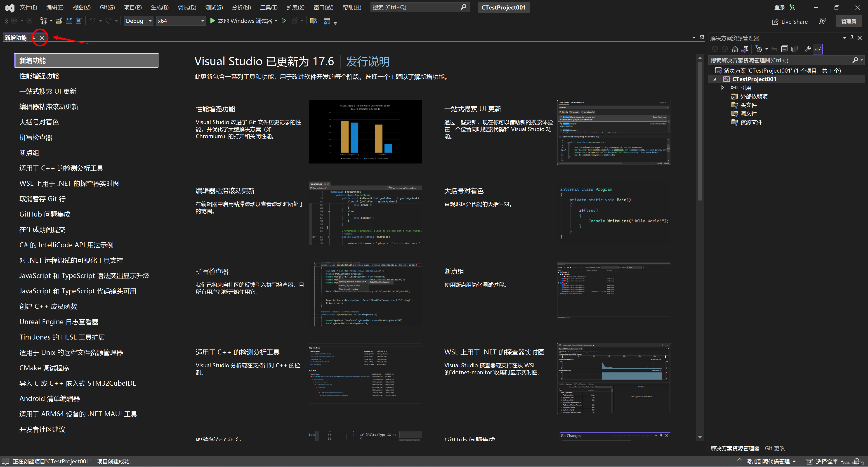Click the toolbar window-with-home layout icon
The width and height of the screenshot is (868, 467).
(326, 21)
